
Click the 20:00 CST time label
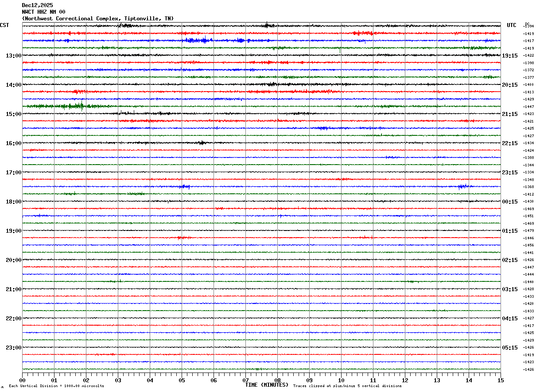(x=14, y=260)
